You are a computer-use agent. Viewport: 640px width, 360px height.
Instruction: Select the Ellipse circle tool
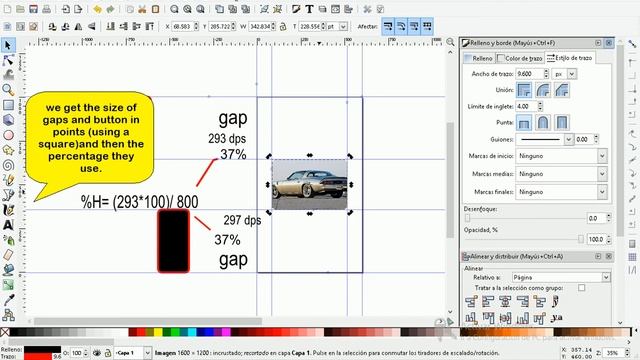[8, 135]
